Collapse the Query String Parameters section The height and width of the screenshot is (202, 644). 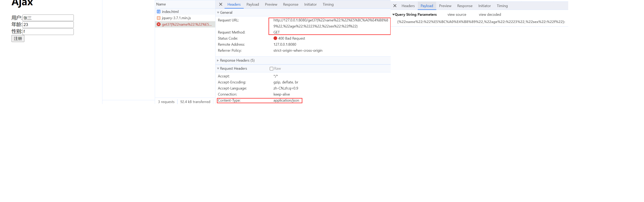[393, 15]
